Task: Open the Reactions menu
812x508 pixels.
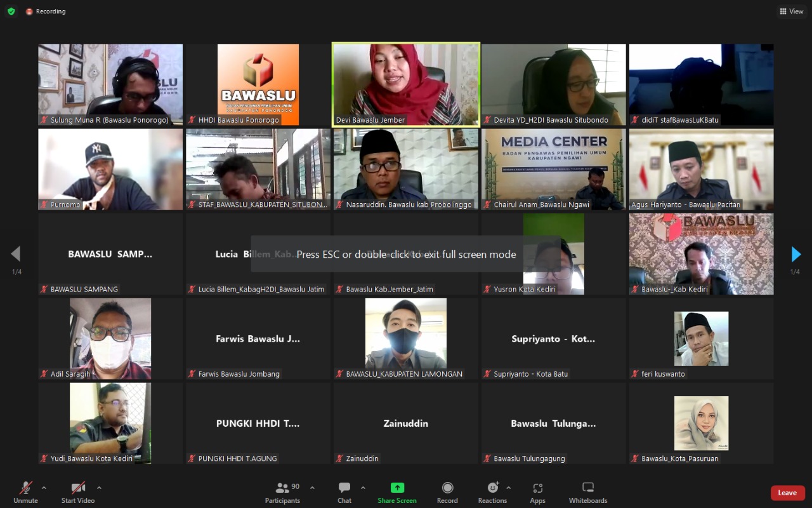Action: [492, 488]
